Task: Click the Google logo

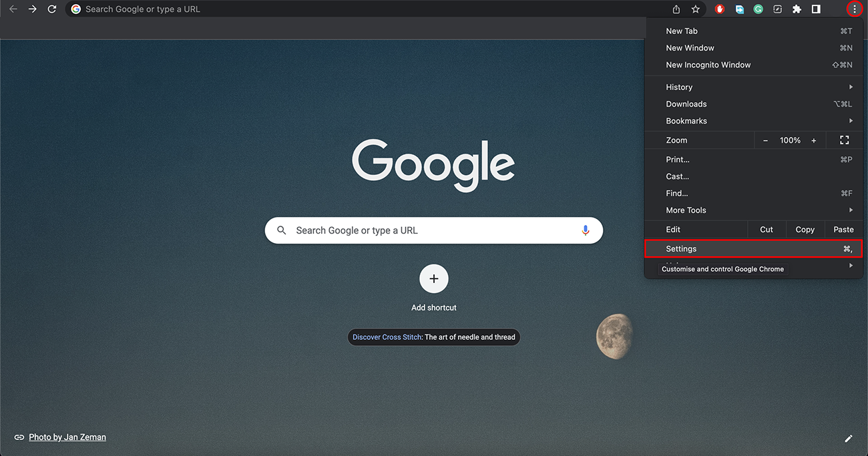Action: click(434, 165)
